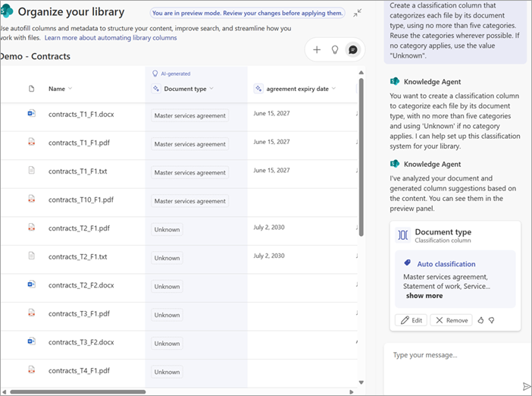Open the Name column dropdown

click(70, 89)
